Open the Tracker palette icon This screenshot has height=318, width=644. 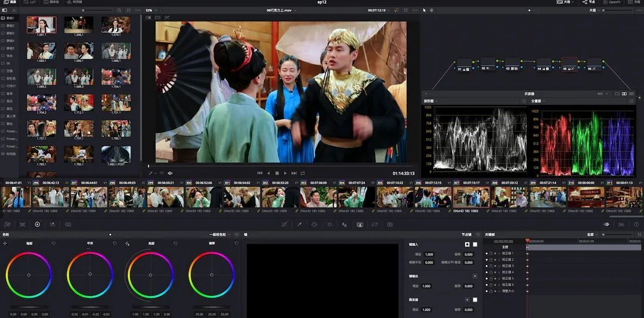coord(329,225)
